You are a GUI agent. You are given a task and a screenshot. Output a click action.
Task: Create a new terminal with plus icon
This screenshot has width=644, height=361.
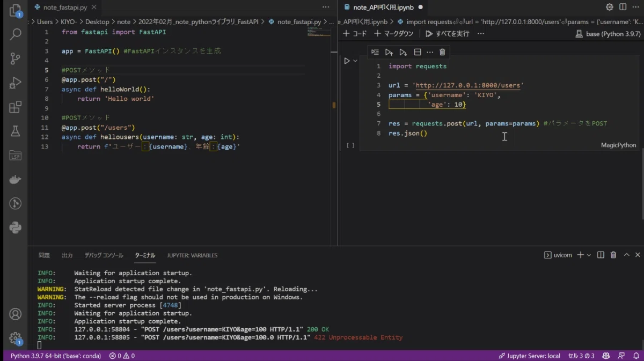click(580, 255)
